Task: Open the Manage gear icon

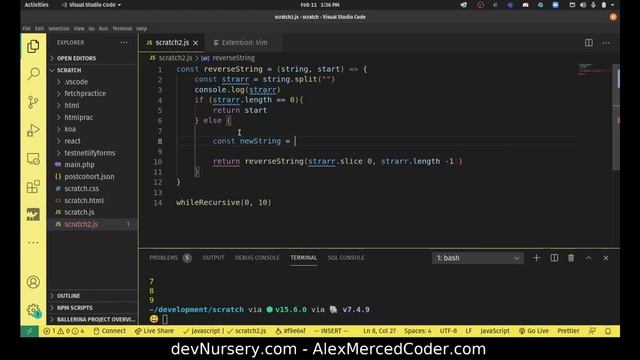Action: click(x=33, y=311)
